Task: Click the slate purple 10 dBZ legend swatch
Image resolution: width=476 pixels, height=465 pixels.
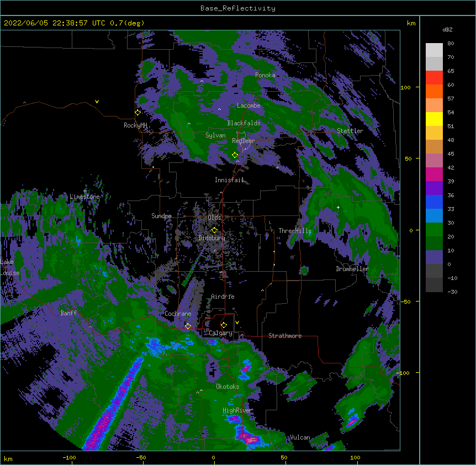Action: (x=434, y=257)
